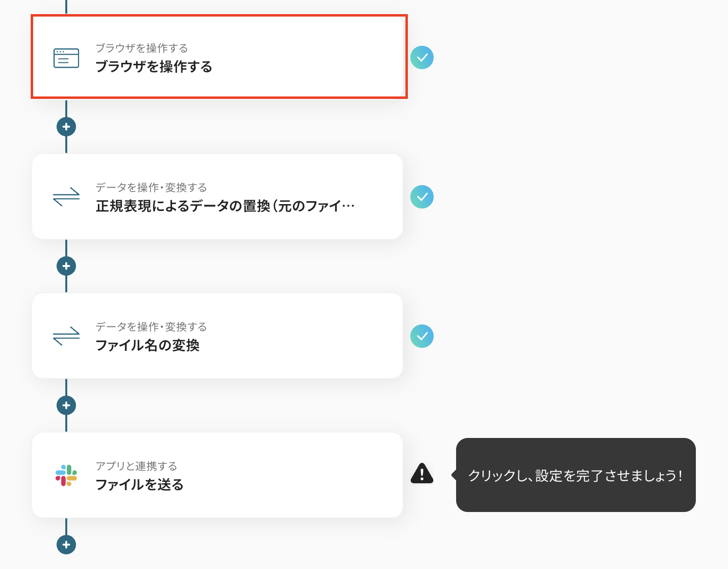Click the warning triangle beside ファイルを送る
Viewport: 728px width, 569px height.
tap(422, 474)
